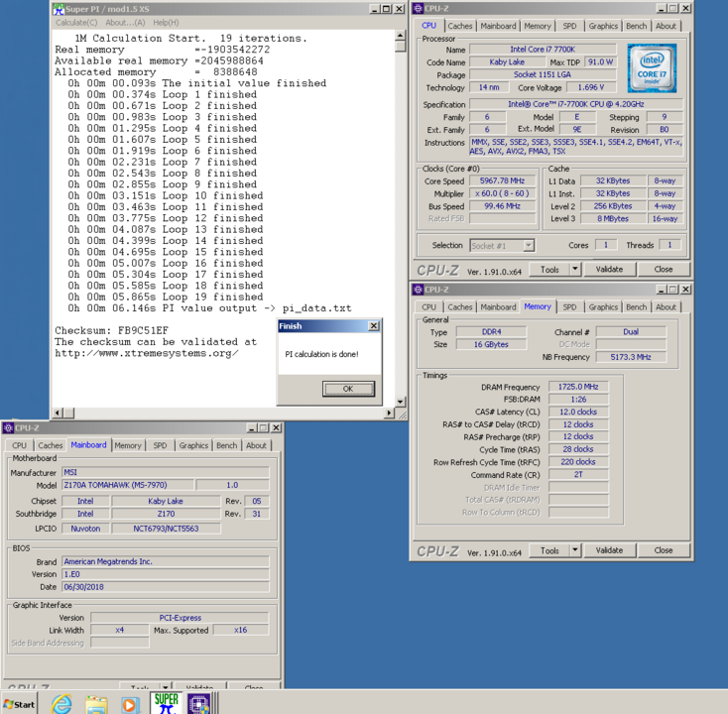Select SPD tab in top CPU-Z window
This screenshot has height=714, width=728.
569,26
